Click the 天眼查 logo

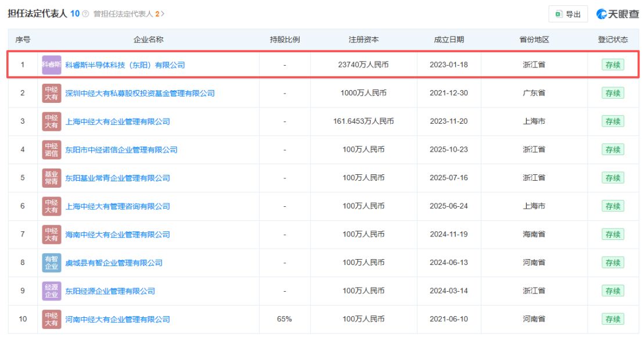tap(618, 14)
